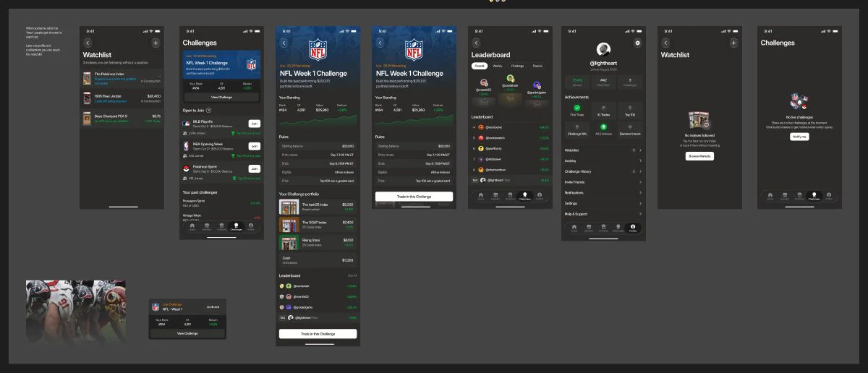Open The GOAT Index portfolio thumbnail

pyautogui.click(x=289, y=225)
